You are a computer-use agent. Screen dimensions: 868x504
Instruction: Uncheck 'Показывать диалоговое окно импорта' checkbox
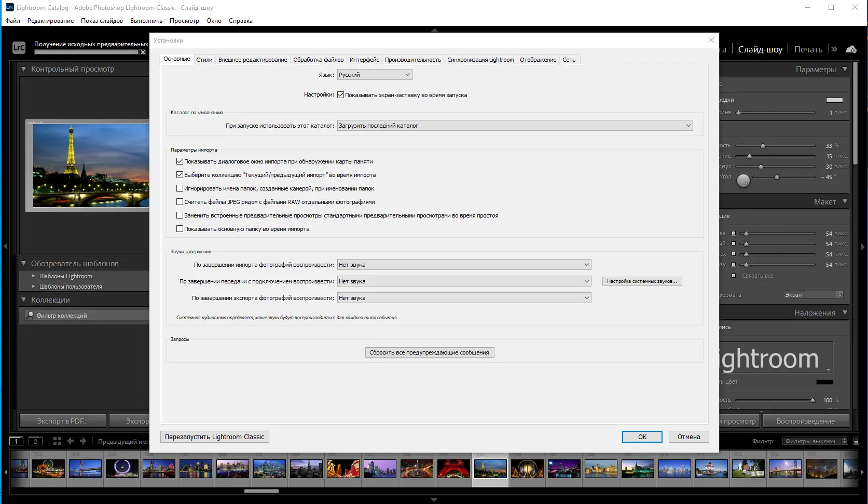pyautogui.click(x=180, y=161)
